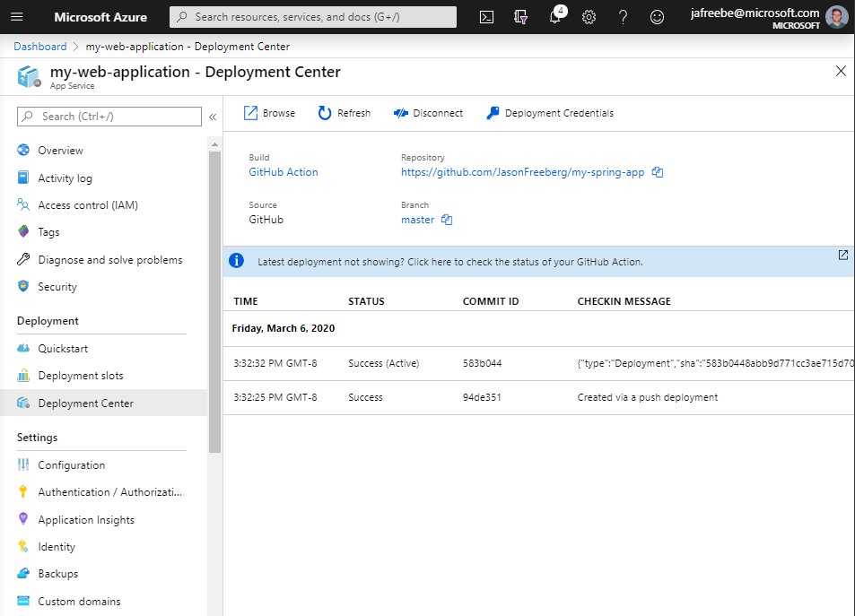The width and height of the screenshot is (855, 616).
Task: Browse the deployed web application
Action: (268, 112)
